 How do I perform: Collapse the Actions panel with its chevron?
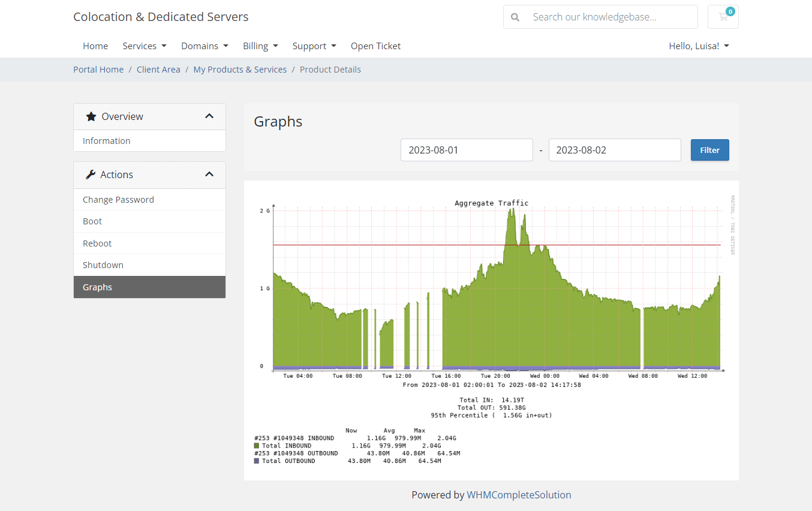[209, 174]
